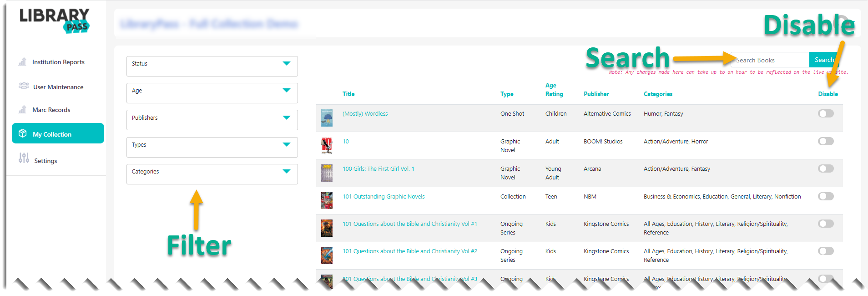
Task: Open the Types filter dropdown
Action: point(212,147)
